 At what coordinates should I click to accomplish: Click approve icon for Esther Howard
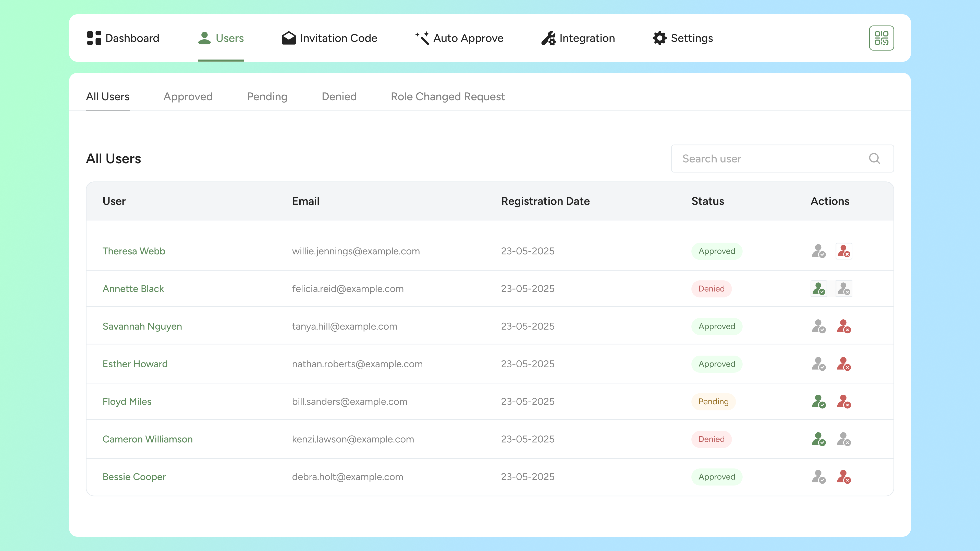point(818,364)
